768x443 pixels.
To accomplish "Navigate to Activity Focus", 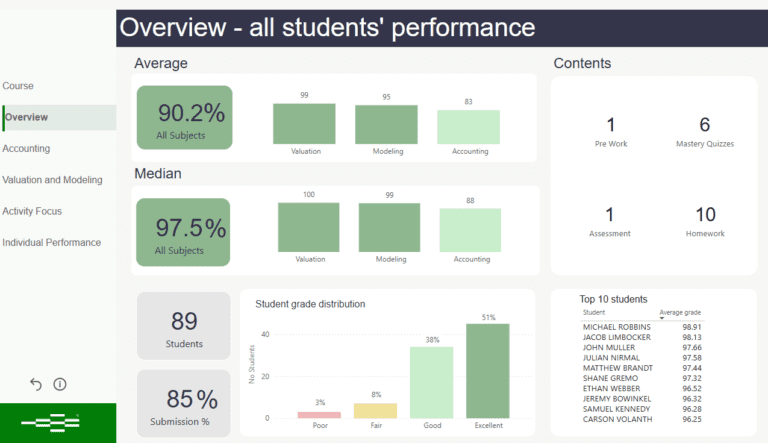I will coord(32,211).
